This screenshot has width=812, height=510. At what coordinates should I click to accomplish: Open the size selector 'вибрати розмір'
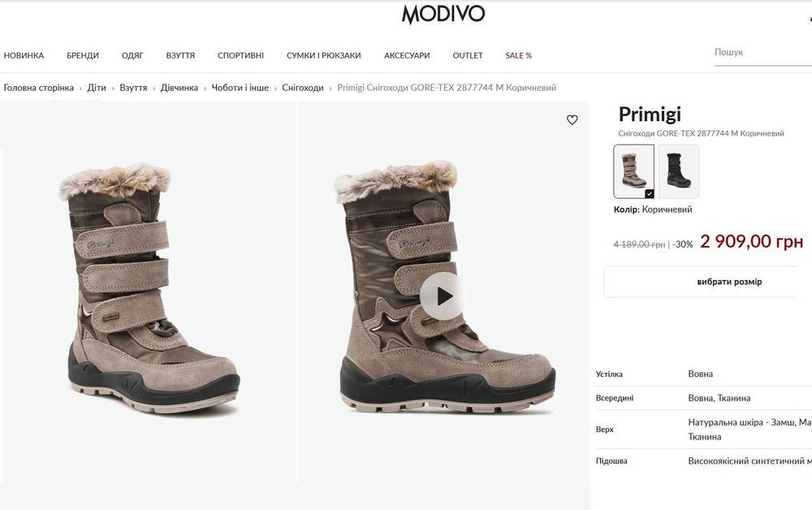pyautogui.click(x=729, y=282)
